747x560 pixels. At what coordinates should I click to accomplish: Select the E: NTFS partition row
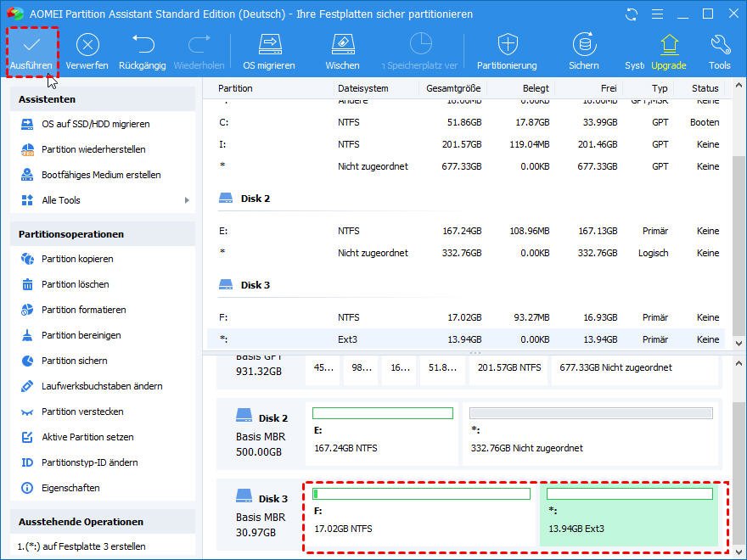[466, 232]
